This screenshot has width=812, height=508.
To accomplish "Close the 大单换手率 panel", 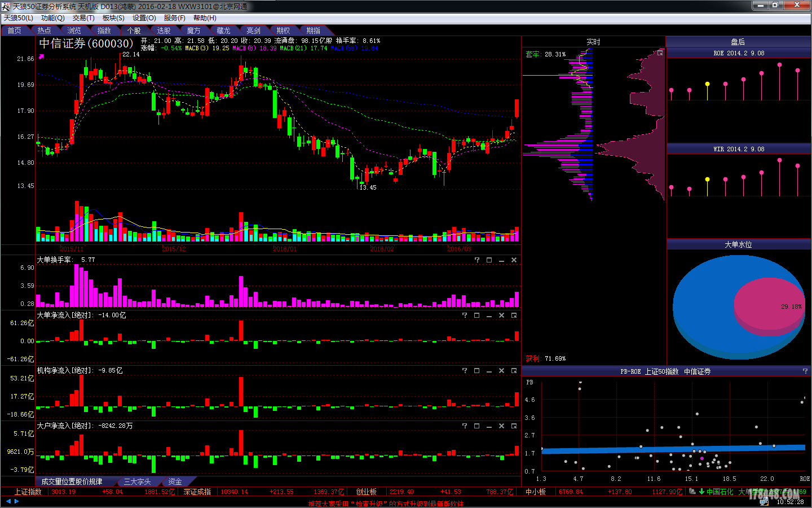I will (514, 260).
